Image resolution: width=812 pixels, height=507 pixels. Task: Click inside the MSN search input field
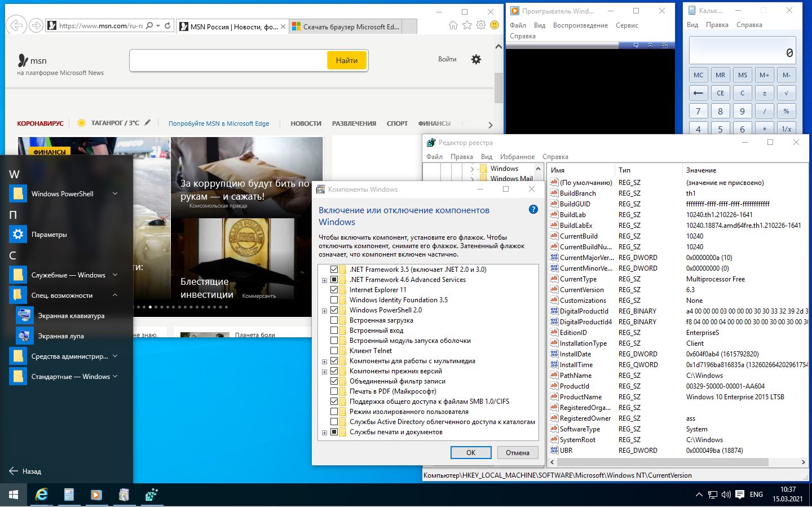pyautogui.click(x=228, y=60)
